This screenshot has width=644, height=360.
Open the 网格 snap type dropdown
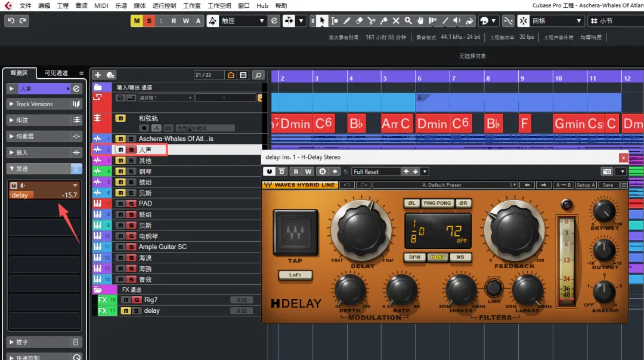point(556,20)
